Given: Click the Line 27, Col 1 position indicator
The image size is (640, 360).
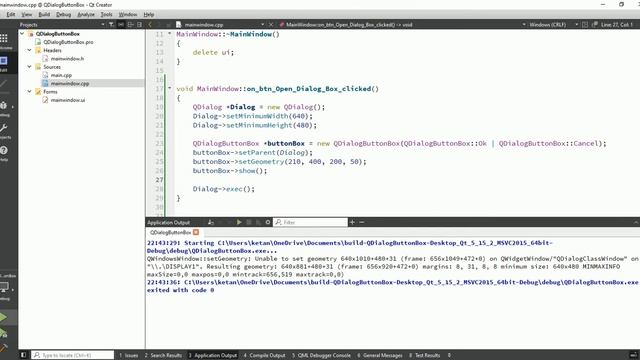Looking at the screenshot, I should pos(616,24).
